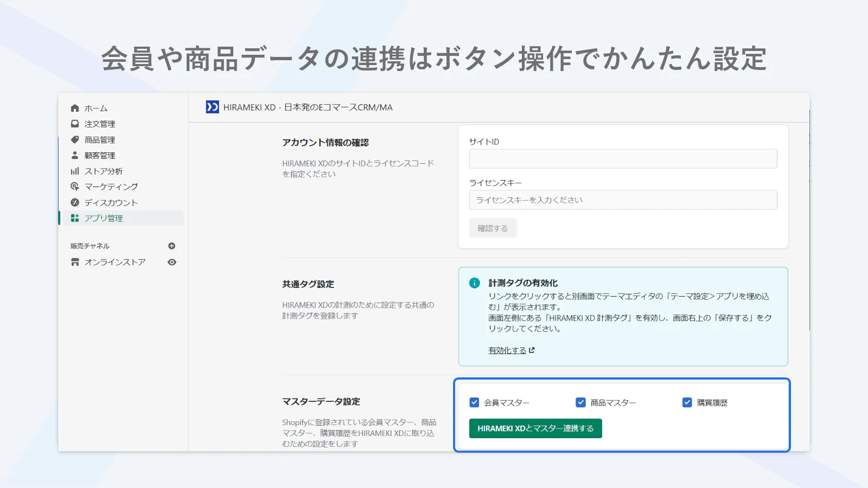Click the info icon beside 計測タグの有効化

(x=475, y=283)
